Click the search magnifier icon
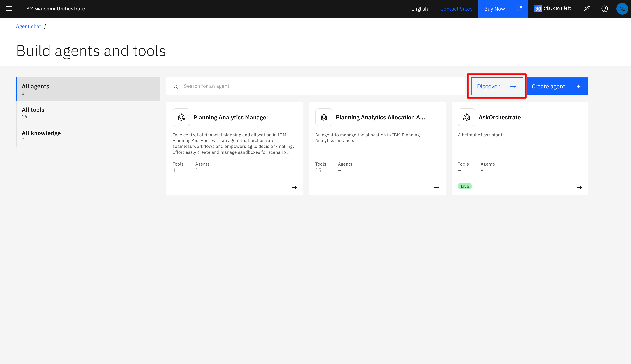Image resolution: width=631 pixels, height=364 pixels. [175, 86]
